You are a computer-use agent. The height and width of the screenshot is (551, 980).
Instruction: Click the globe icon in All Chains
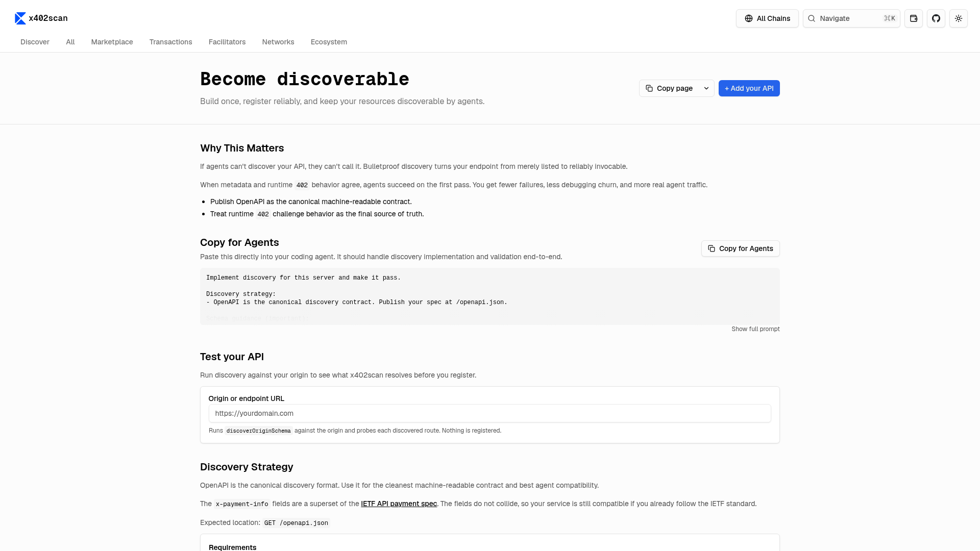click(x=749, y=18)
